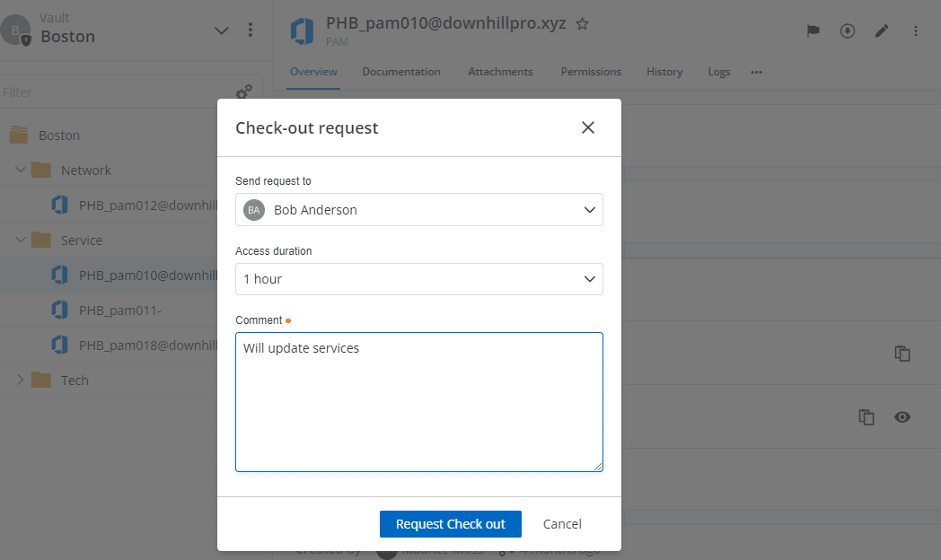Click the flag icon in the entry header
Viewport: 941px width, 560px height.
tap(813, 31)
